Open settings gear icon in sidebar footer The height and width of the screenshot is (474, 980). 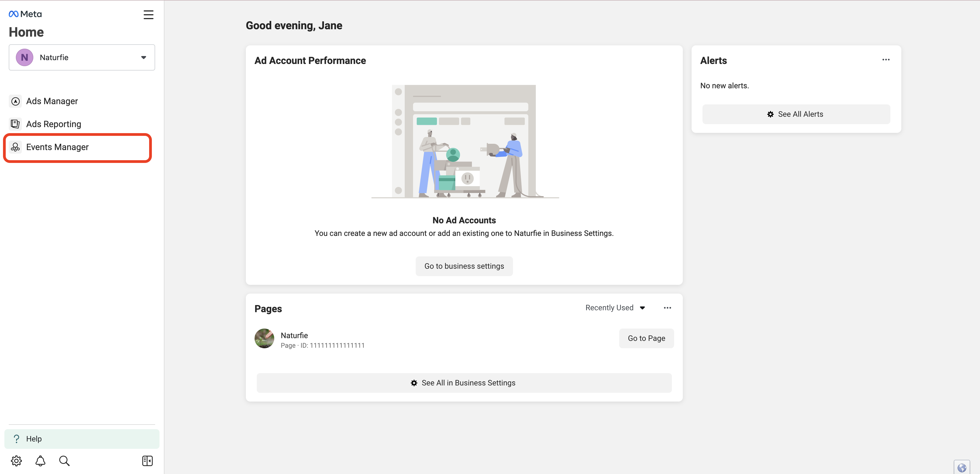click(16, 461)
